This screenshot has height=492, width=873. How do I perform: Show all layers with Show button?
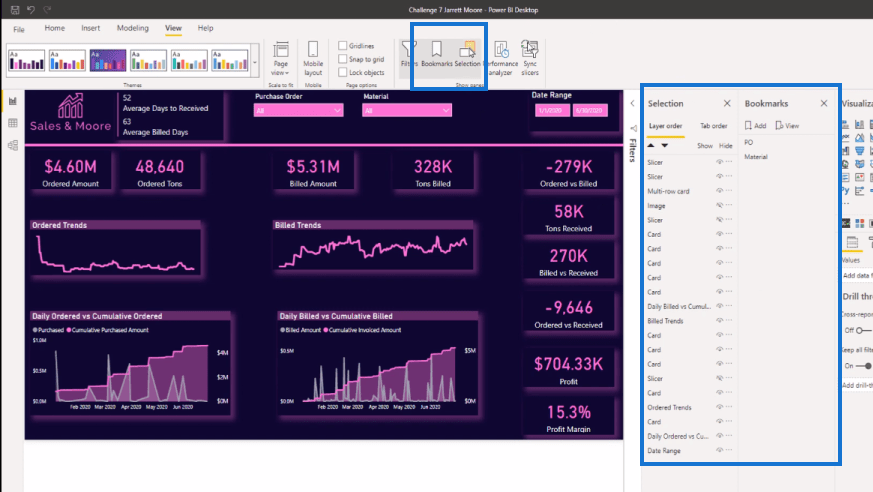click(705, 146)
